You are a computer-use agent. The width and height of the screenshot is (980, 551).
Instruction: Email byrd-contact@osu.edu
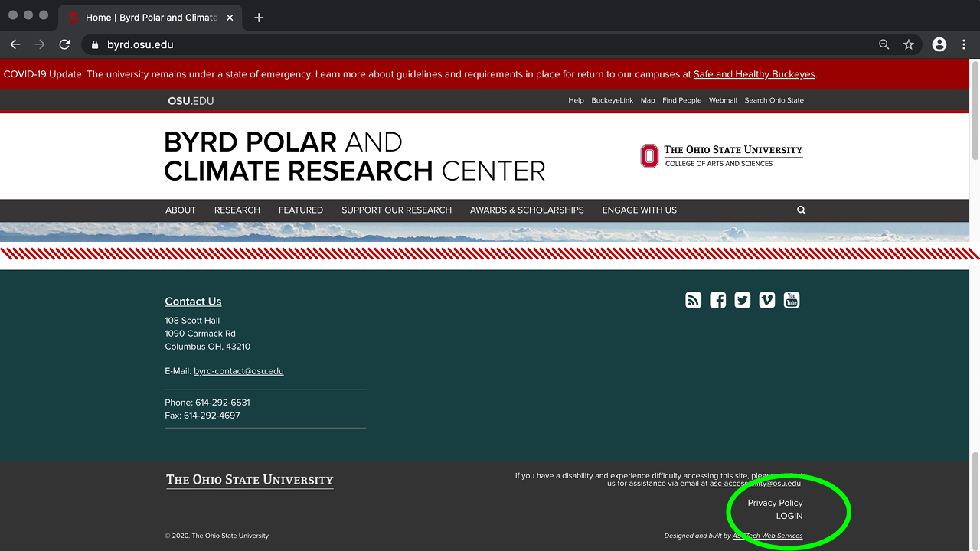(x=239, y=371)
